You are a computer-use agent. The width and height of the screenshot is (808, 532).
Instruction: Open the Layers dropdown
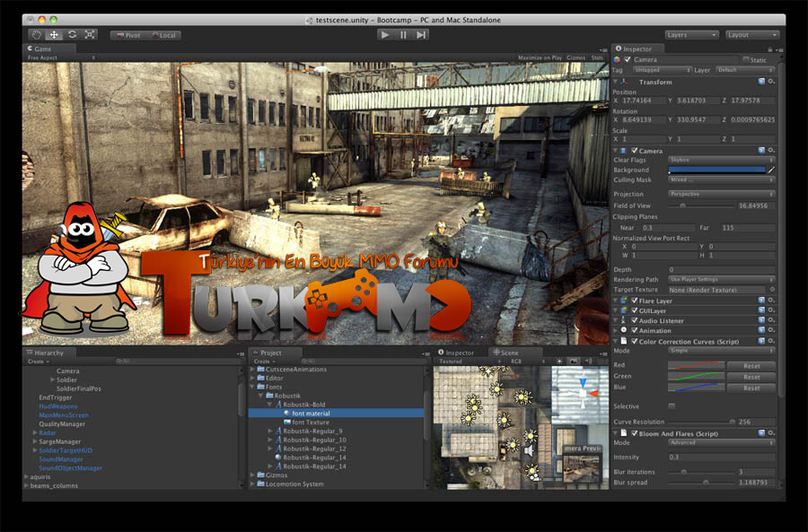(x=691, y=35)
